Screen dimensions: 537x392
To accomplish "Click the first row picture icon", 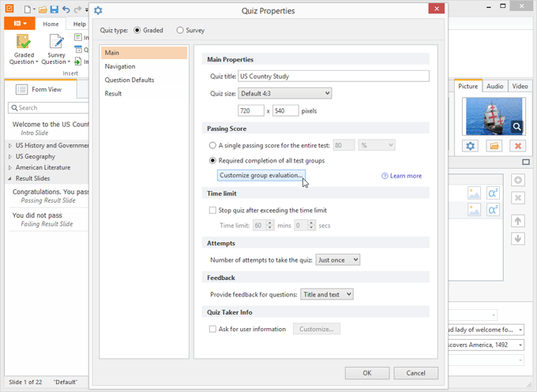I will (474, 193).
